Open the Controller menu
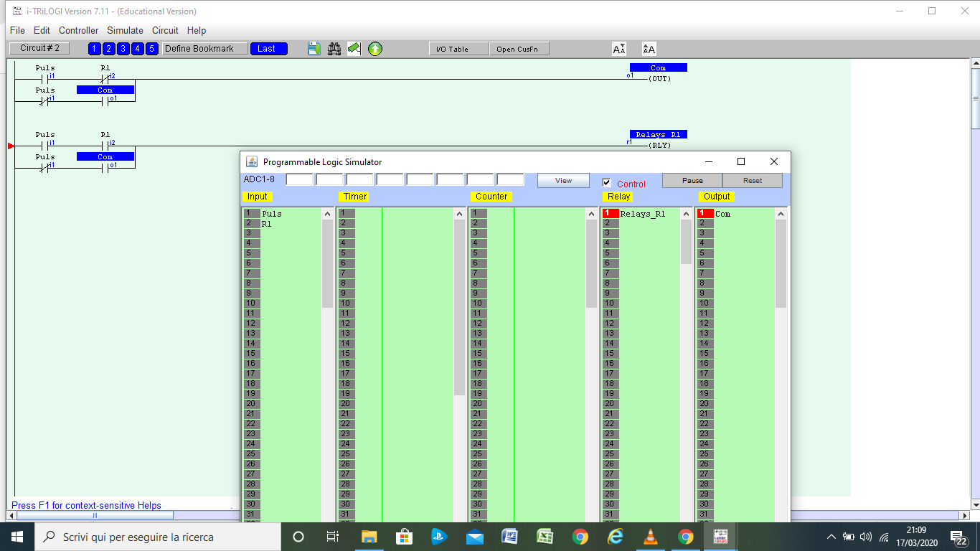The width and height of the screenshot is (980, 551). click(x=78, y=30)
